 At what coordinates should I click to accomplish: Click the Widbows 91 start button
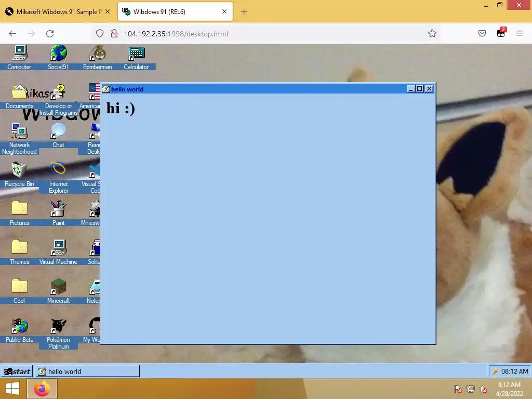click(17, 371)
